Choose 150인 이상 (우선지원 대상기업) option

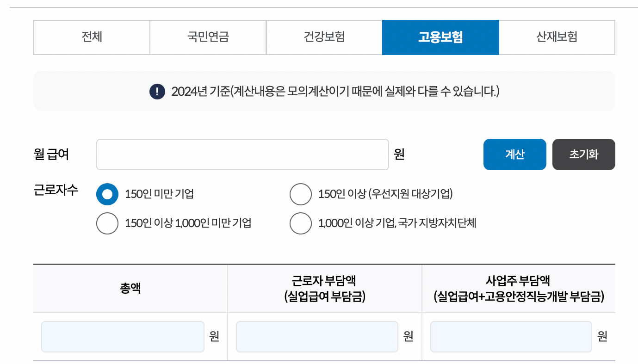[x=301, y=194]
